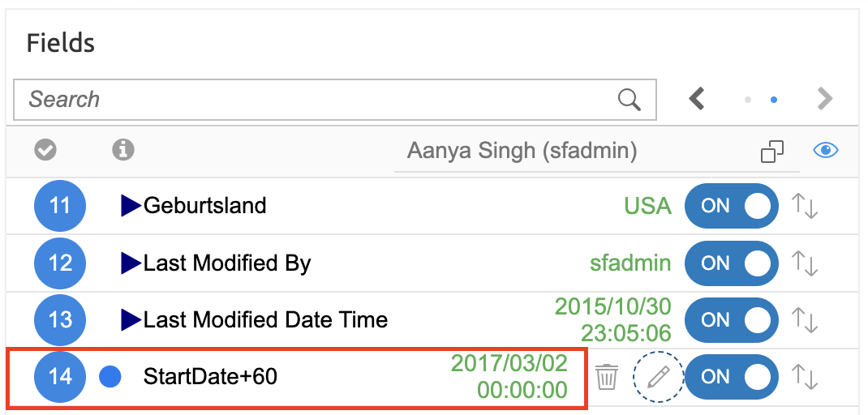The width and height of the screenshot is (868, 415).
Task: Expand Last Modified Date Time triangle
Action: point(131,319)
